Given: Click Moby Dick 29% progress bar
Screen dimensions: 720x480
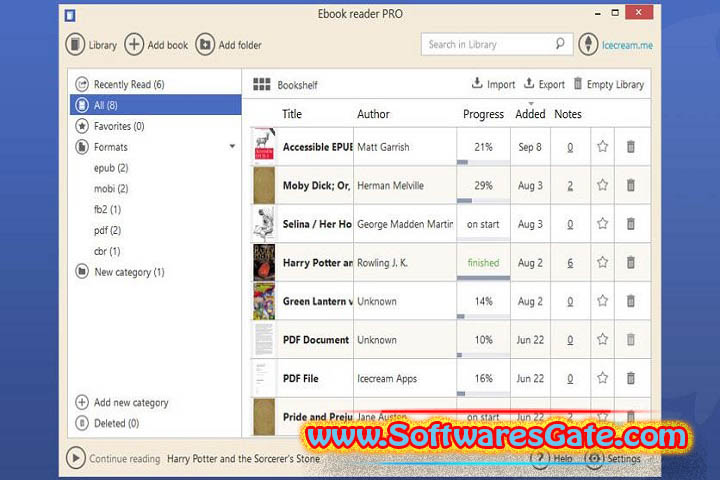Looking at the screenshot, I should click(483, 201).
